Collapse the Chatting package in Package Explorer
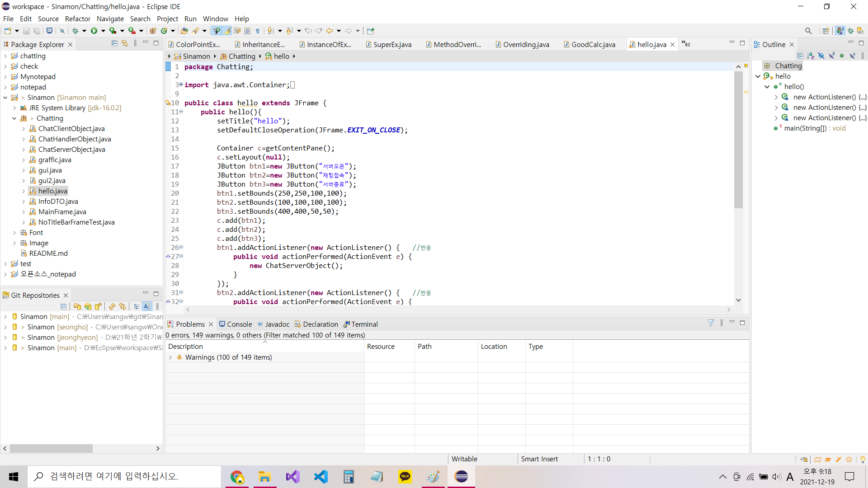868x488 pixels. tap(14, 118)
